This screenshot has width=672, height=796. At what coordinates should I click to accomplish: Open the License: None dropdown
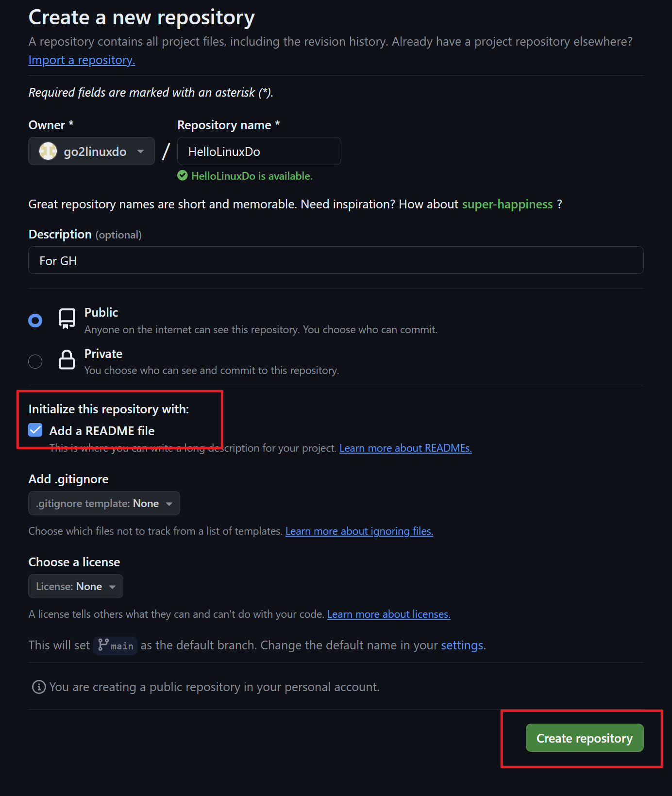point(76,586)
